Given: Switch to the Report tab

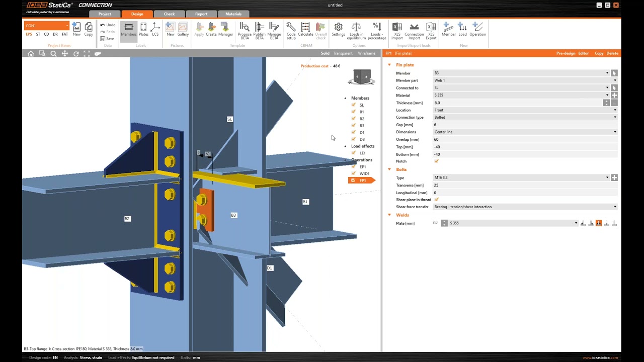Looking at the screenshot, I should (x=201, y=14).
